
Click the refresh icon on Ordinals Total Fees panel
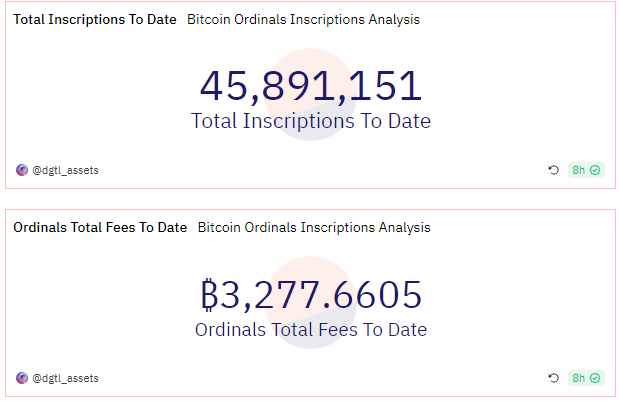pyautogui.click(x=553, y=378)
